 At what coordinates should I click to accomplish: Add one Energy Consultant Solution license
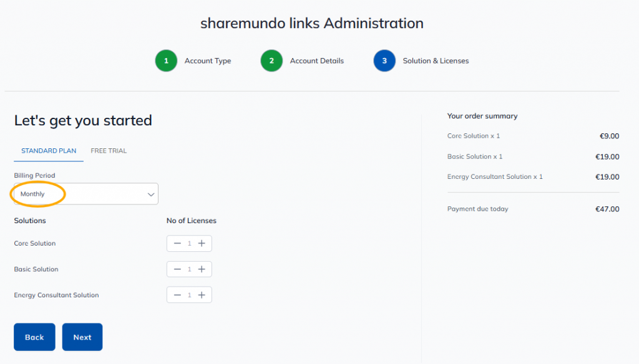(x=202, y=295)
